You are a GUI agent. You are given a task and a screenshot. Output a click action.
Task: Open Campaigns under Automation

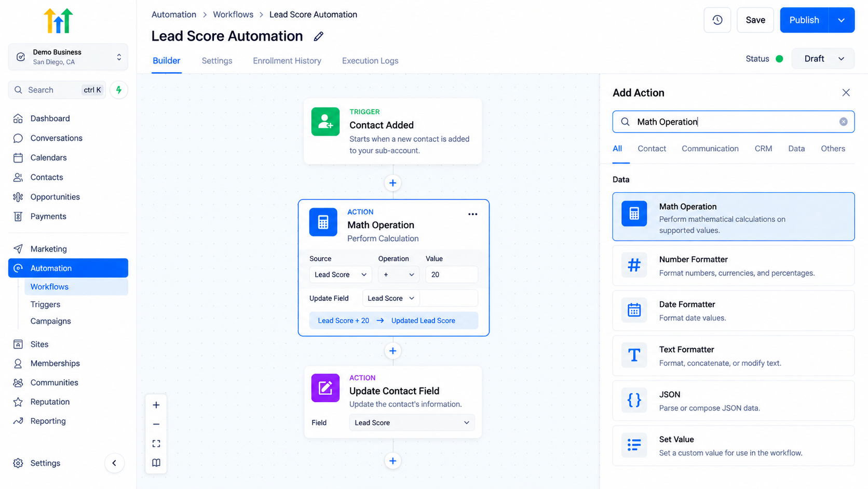click(50, 321)
